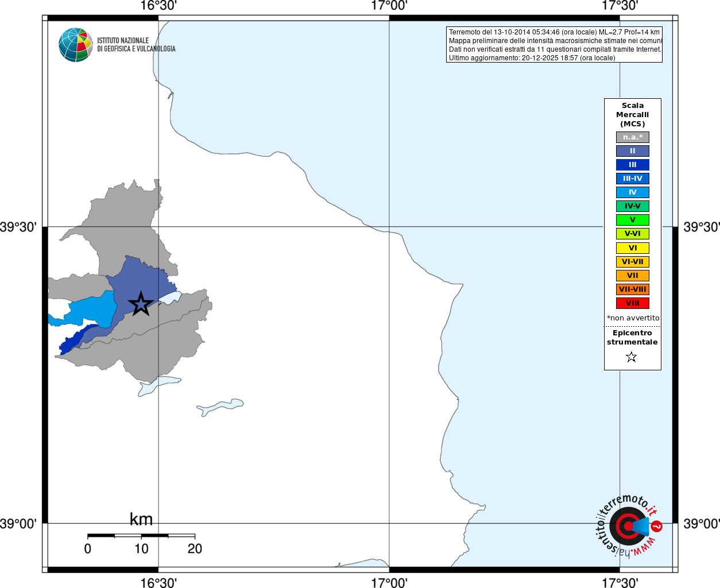Click the scale bar '10' value
Viewport: 720px width, 588px height.
(141, 549)
